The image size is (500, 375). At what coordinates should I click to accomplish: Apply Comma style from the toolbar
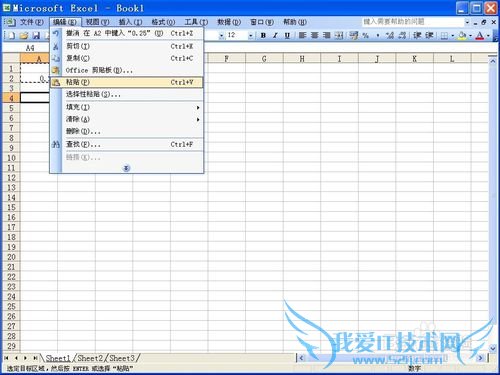tap(377, 35)
